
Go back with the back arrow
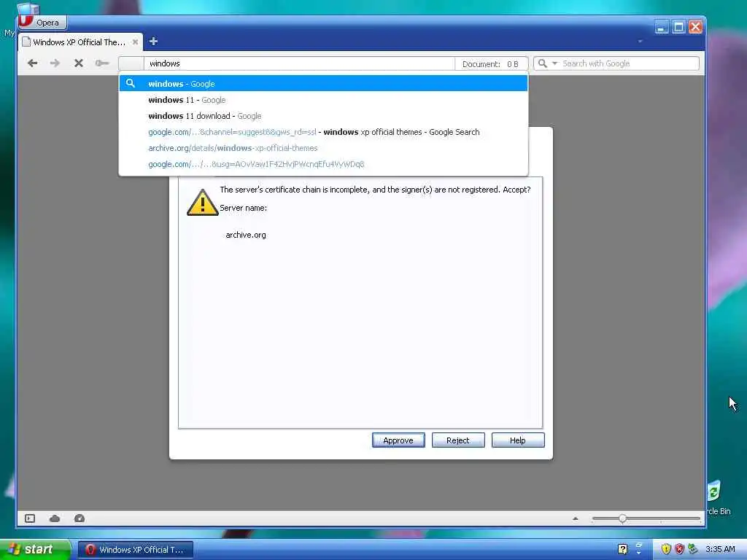click(32, 63)
